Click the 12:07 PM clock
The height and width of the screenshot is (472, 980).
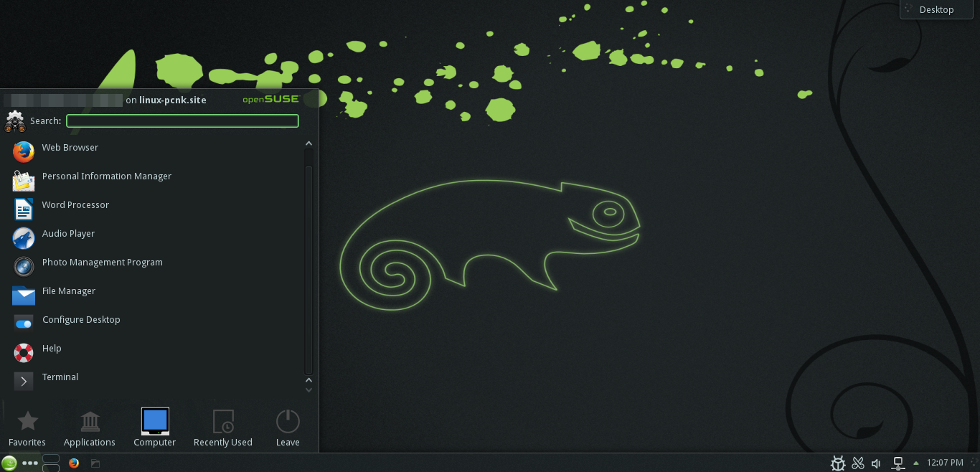(x=945, y=463)
